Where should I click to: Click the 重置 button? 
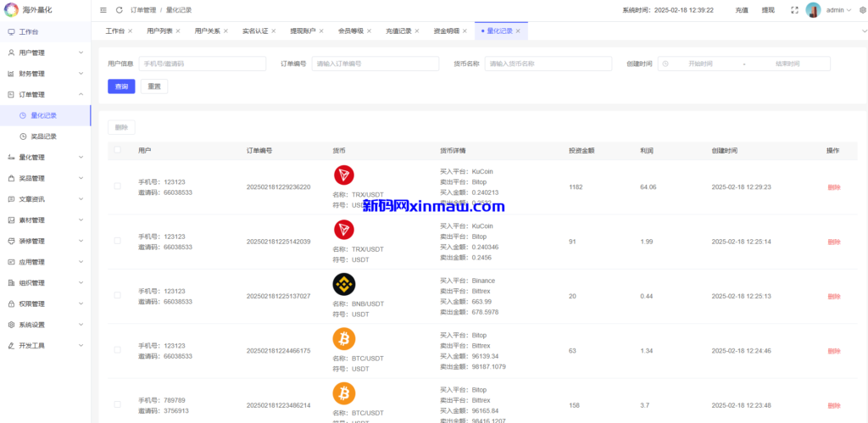[154, 86]
